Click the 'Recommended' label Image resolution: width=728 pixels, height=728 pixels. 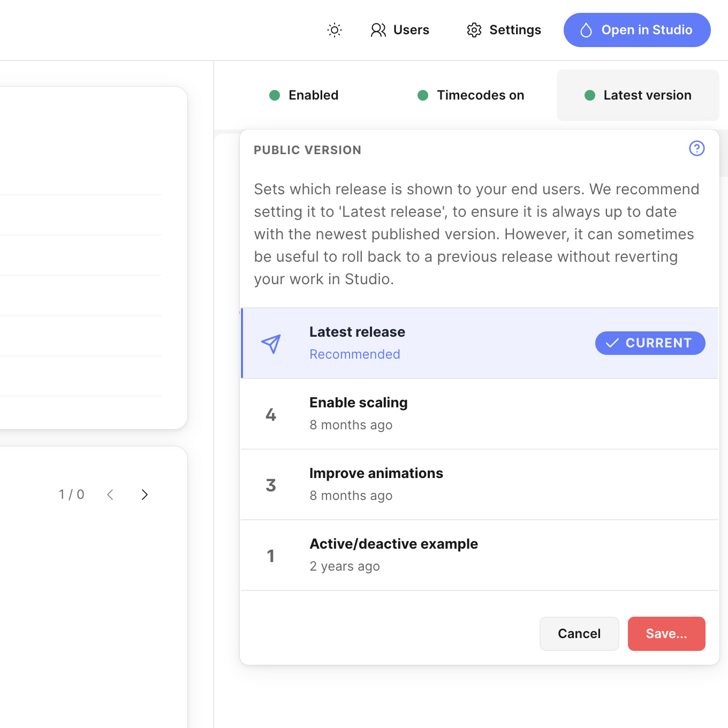pyautogui.click(x=355, y=354)
